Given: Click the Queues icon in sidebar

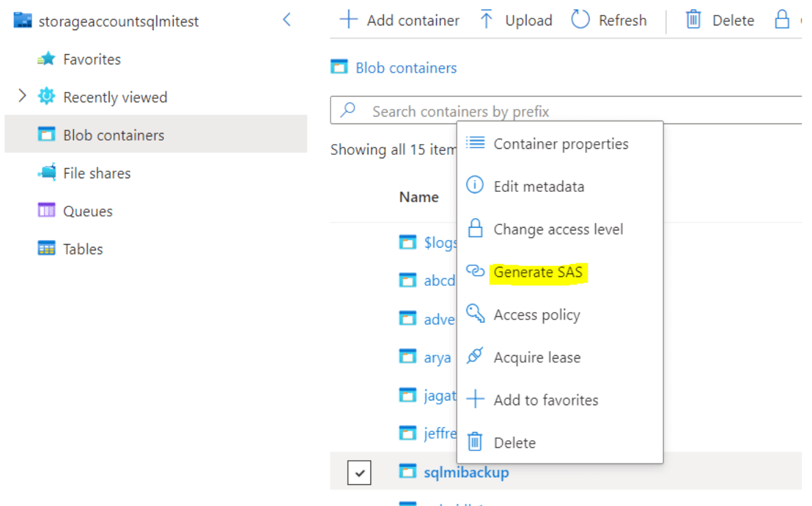Looking at the screenshot, I should [46, 211].
